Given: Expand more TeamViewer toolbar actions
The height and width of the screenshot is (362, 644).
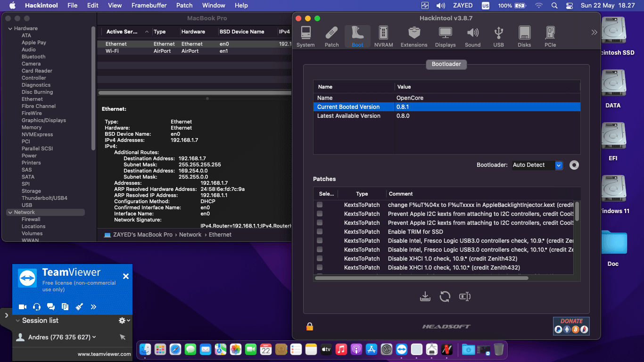Looking at the screenshot, I should pos(93,307).
